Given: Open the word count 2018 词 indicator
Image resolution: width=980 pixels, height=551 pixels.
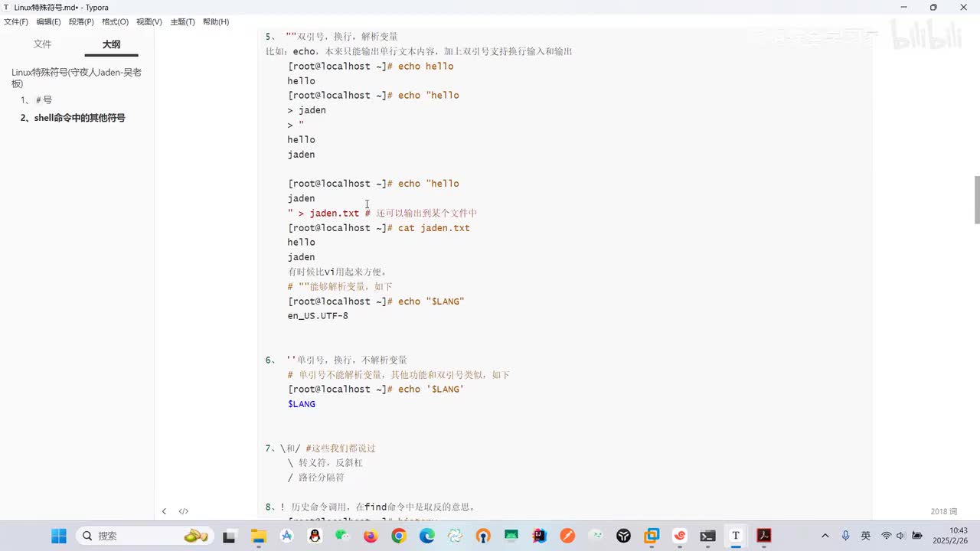Looking at the screenshot, I should [944, 511].
